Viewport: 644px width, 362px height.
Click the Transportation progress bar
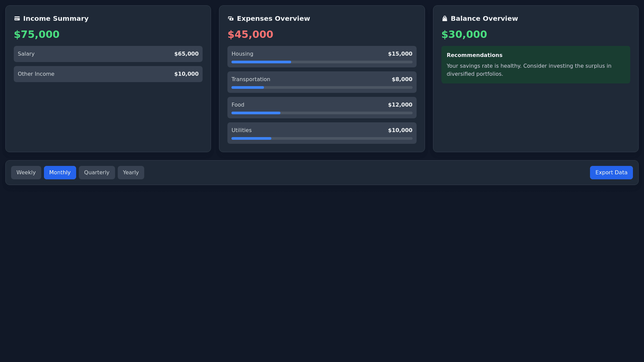point(322,87)
